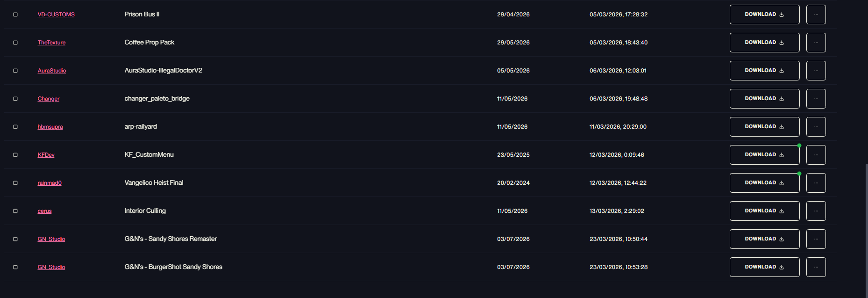Open ellipsis menu for KF_CustomMenu
The height and width of the screenshot is (298, 868).
816,155
